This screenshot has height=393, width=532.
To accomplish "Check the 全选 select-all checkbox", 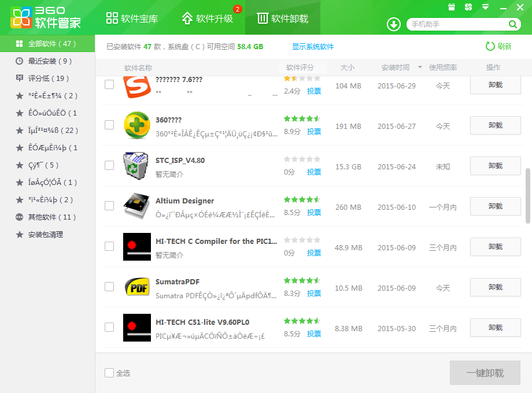I will coord(109,373).
